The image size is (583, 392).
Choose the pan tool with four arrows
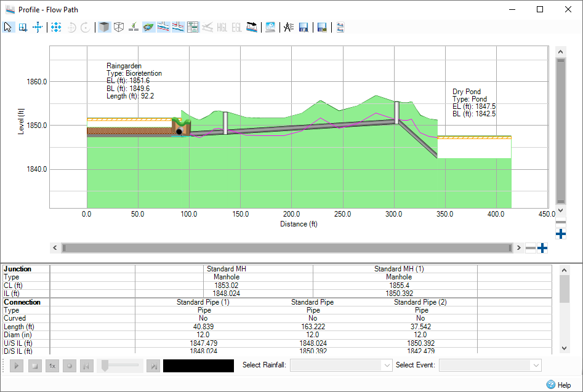[x=38, y=27]
